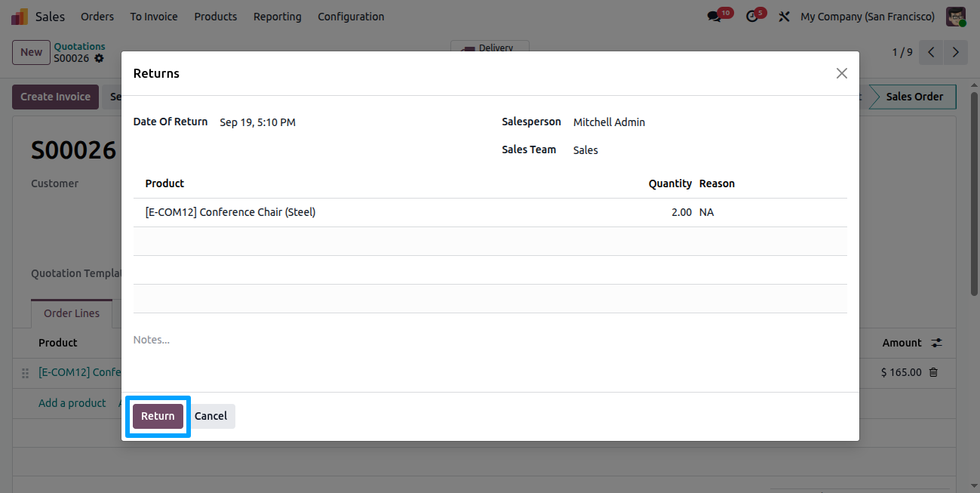Viewport: 980px width, 493px height.
Task: Cancel the Returns dialog
Action: [x=211, y=416]
